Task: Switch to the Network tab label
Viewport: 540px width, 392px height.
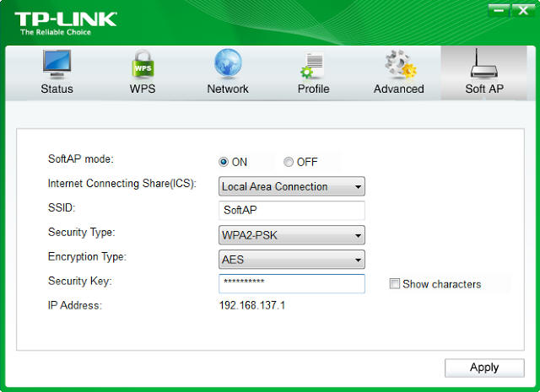Action: pyautogui.click(x=228, y=89)
